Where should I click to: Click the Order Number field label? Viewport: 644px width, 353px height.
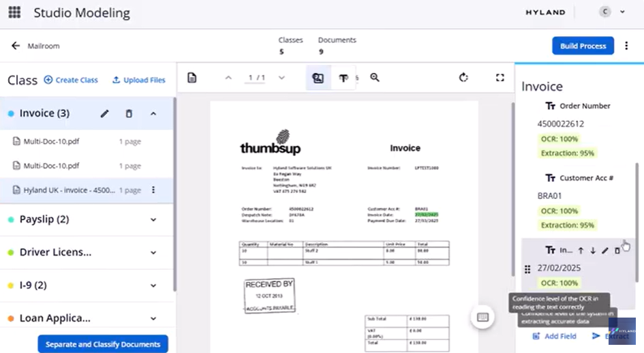click(x=585, y=106)
